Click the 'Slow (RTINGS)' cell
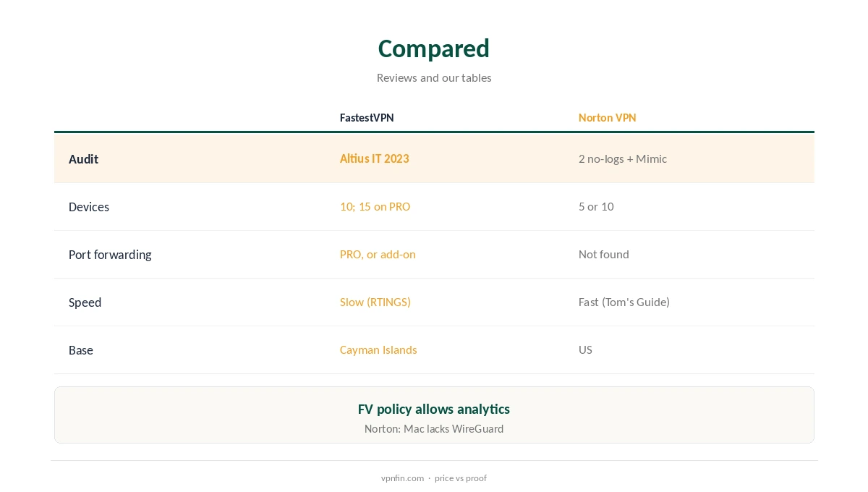The image size is (868, 492). click(375, 302)
